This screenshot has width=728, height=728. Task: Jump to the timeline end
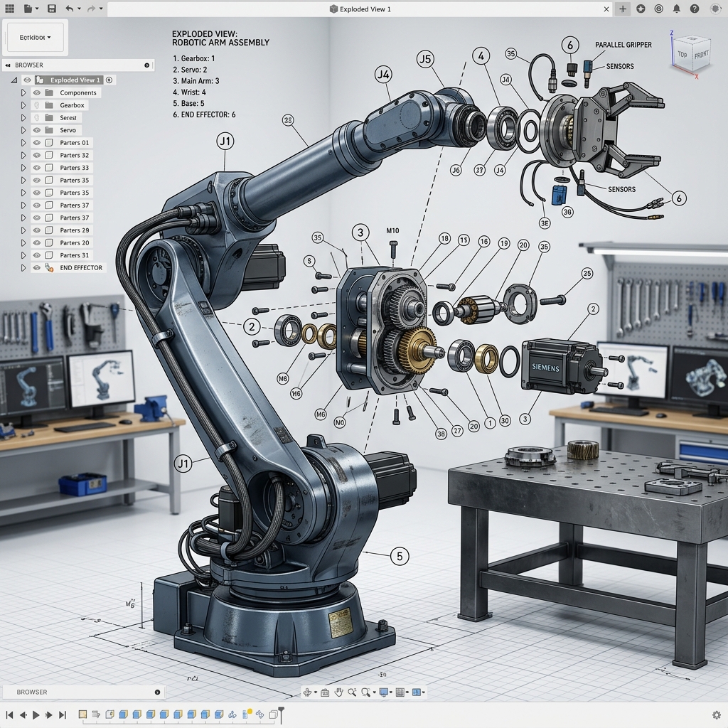63,714
